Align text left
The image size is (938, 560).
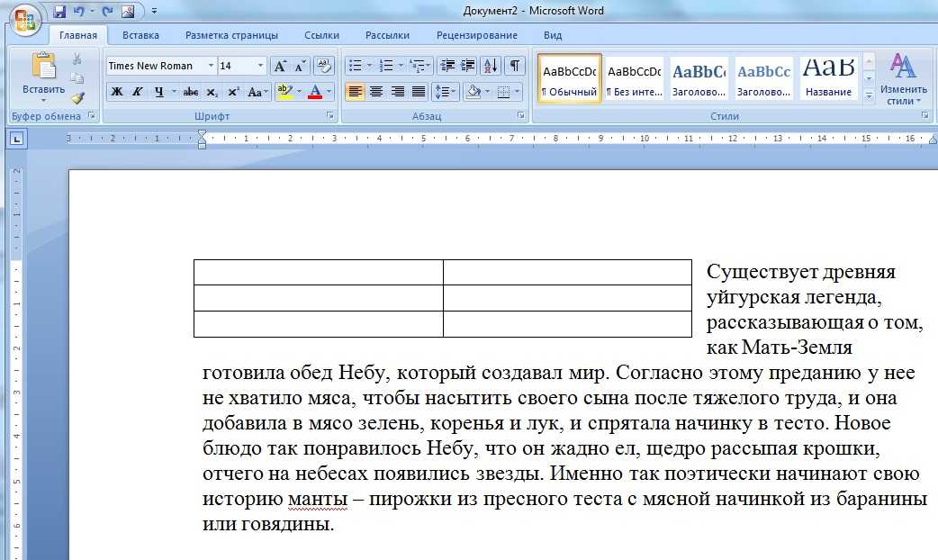(355, 92)
